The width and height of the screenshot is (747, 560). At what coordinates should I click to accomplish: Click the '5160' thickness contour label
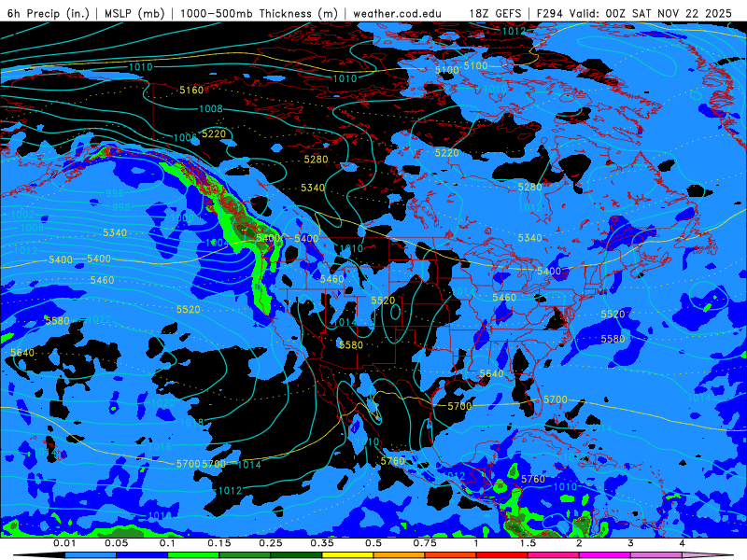(191, 90)
